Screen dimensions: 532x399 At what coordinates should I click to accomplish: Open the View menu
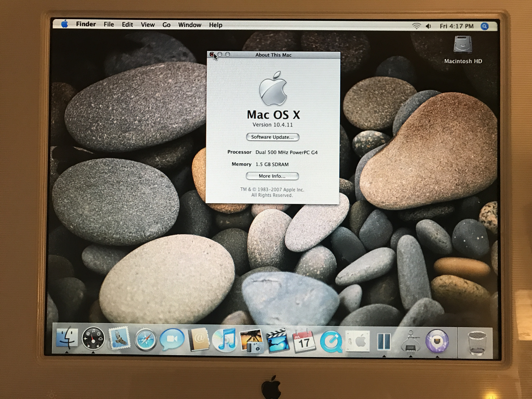point(148,25)
